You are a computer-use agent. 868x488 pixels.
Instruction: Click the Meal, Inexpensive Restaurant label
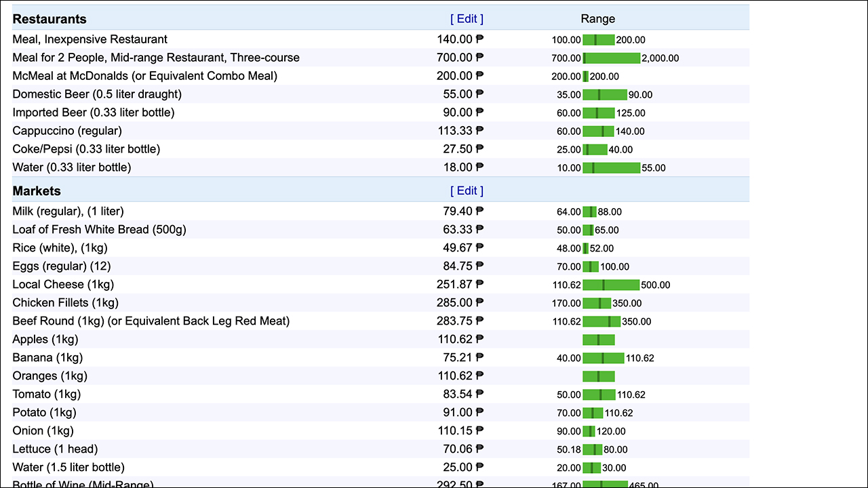(x=90, y=39)
